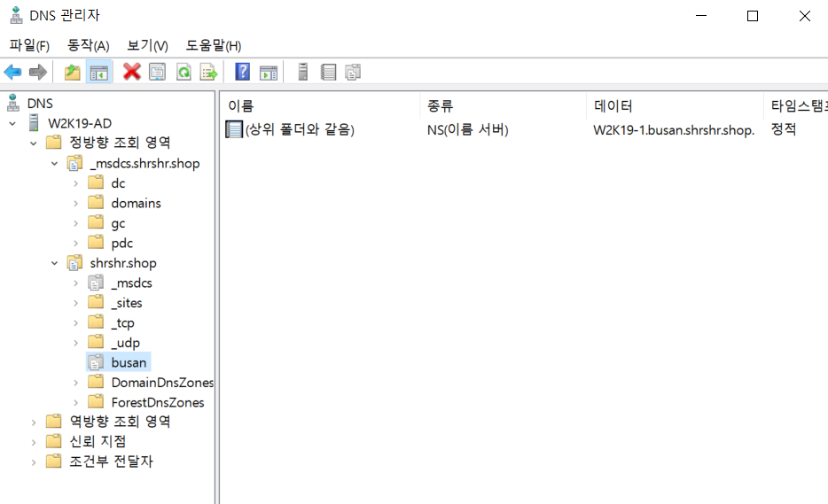Click the W2K19-1.busan.shrshr.shop. data cell

[674, 130]
